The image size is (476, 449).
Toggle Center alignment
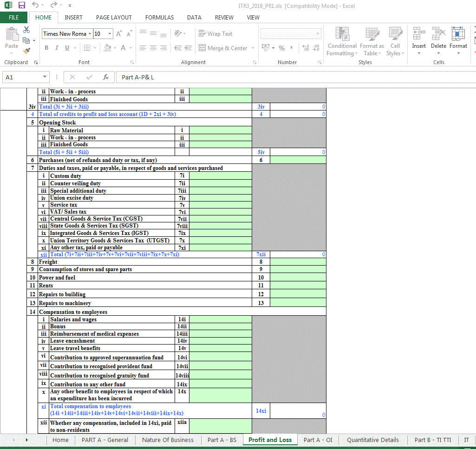click(x=153, y=48)
